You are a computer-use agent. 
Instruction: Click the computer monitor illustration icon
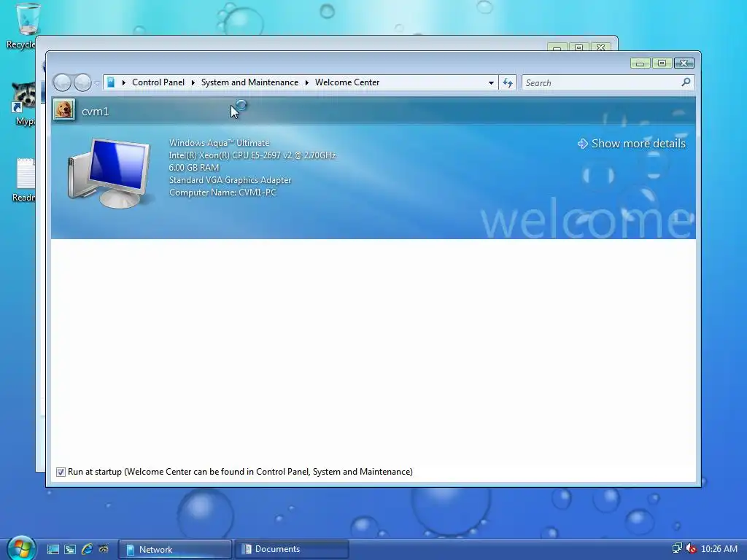(109, 174)
